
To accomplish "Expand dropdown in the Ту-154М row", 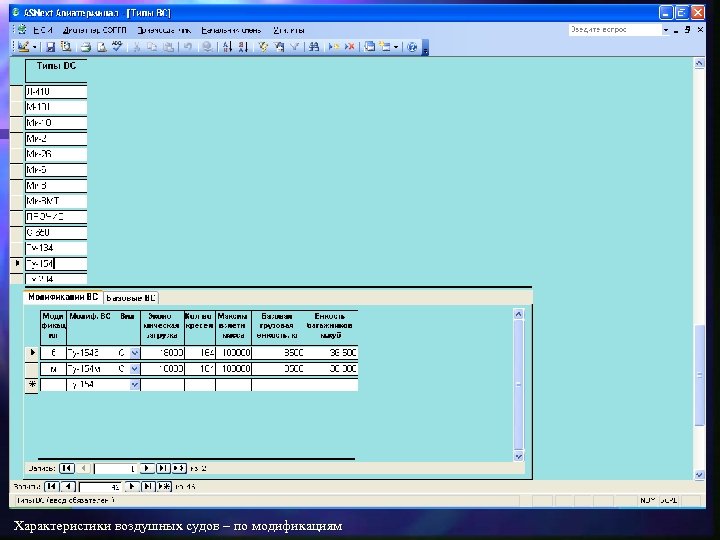I will tap(135, 369).
